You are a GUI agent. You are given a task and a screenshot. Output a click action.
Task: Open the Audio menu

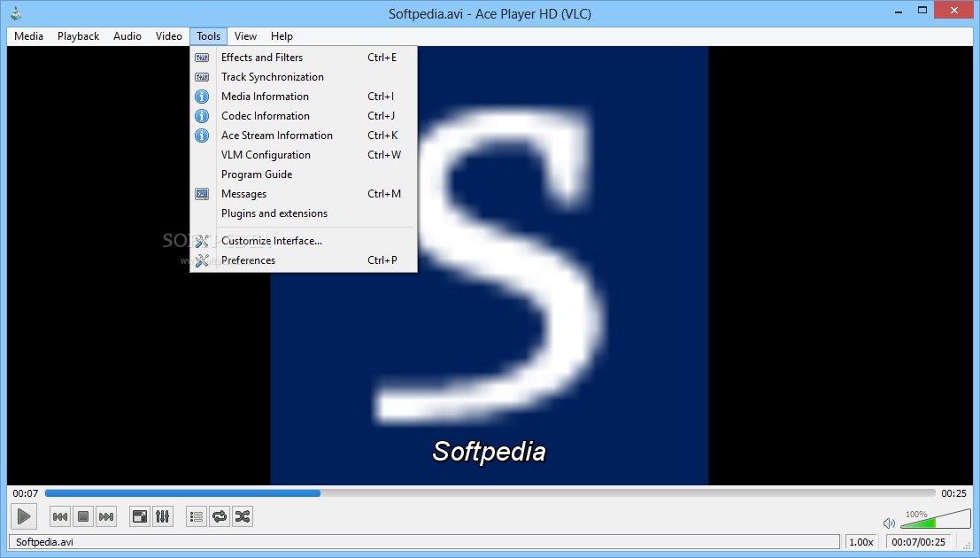(127, 36)
